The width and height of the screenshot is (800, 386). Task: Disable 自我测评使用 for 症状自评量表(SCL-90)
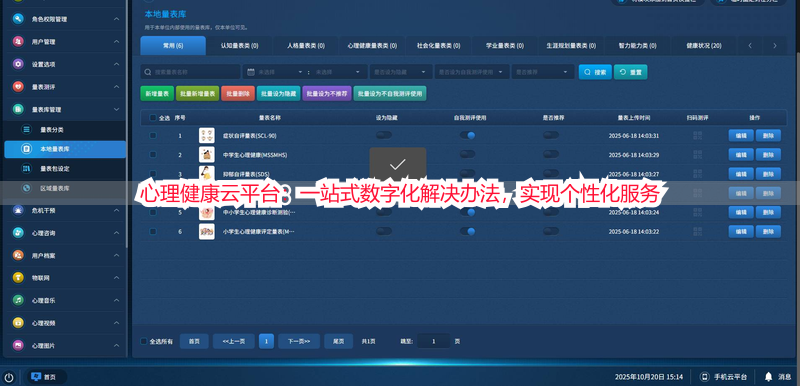tap(467, 135)
